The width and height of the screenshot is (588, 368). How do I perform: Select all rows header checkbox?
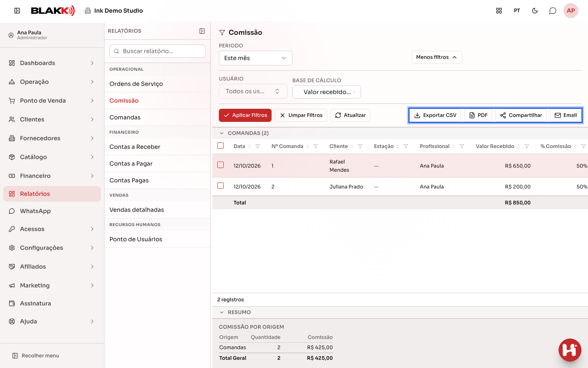(x=220, y=146)
